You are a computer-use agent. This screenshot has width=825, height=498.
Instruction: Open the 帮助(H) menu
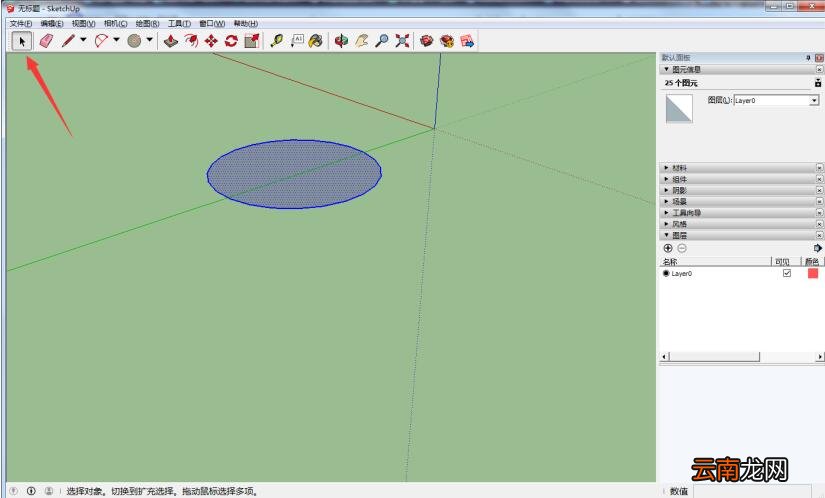coord(246,24)
